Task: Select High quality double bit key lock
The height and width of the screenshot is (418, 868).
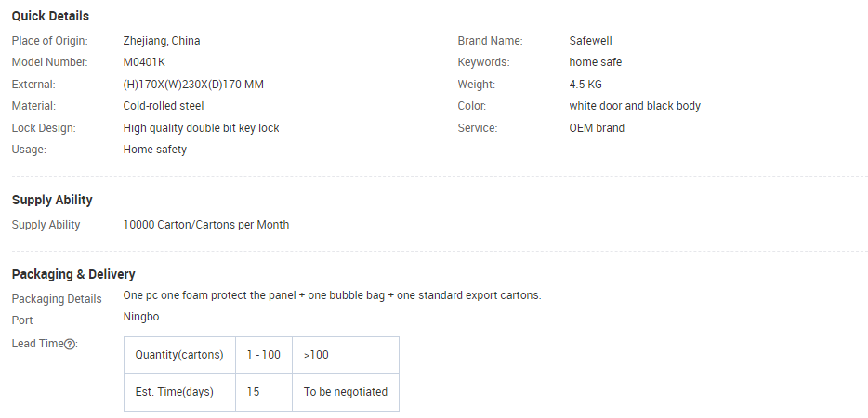Action: tap(201, 128)
